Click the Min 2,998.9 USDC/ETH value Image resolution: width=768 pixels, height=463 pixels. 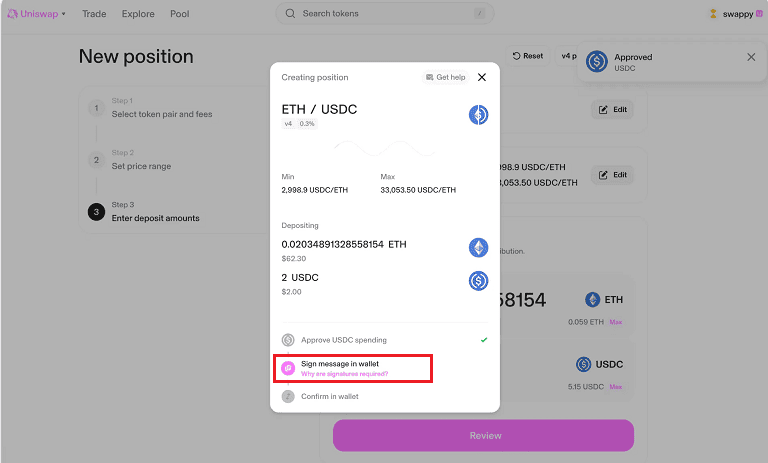tap(314, 190)
